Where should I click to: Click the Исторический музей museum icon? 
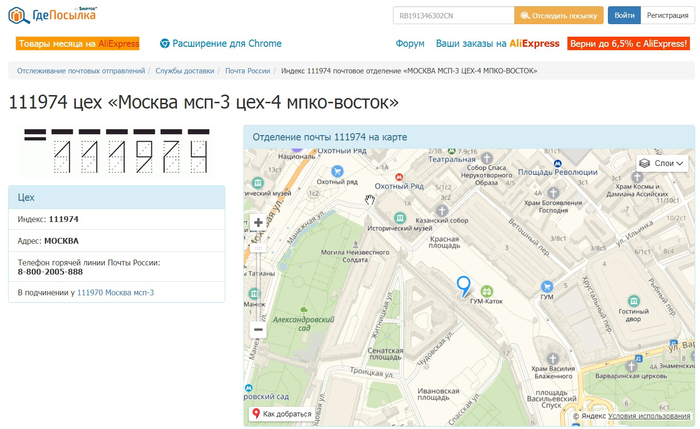coord(400,218)
